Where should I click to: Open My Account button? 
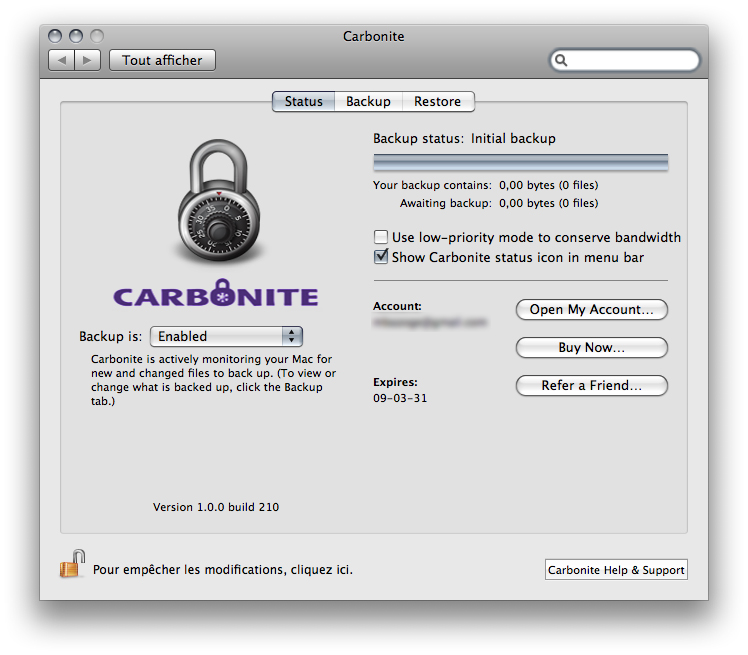pos(592,310)
